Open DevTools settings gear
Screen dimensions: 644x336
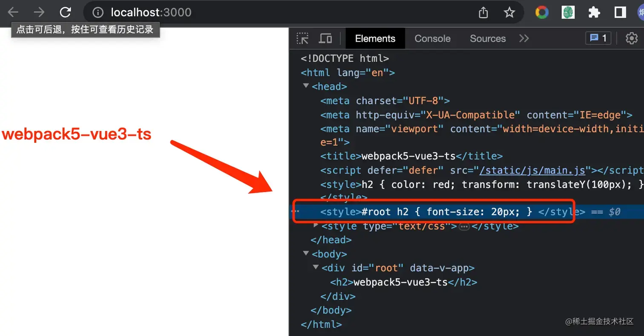coord(631,38)
